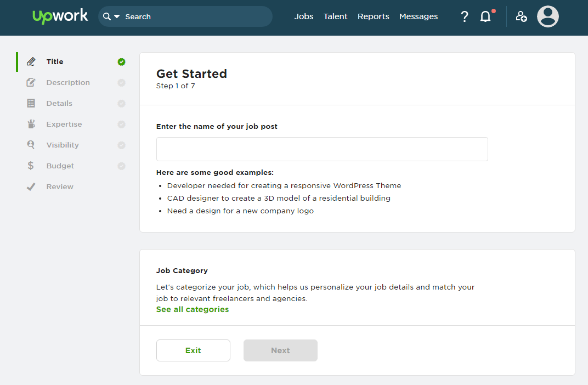Click the invite user icon
Screen dimensions: 588x385
click(x=521, y=16)
